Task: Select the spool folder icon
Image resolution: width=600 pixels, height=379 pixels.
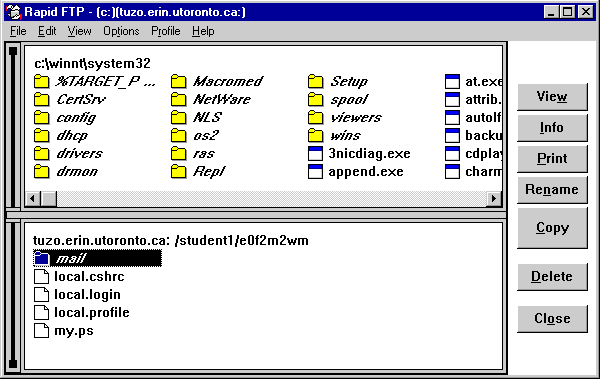Action: 315,100
